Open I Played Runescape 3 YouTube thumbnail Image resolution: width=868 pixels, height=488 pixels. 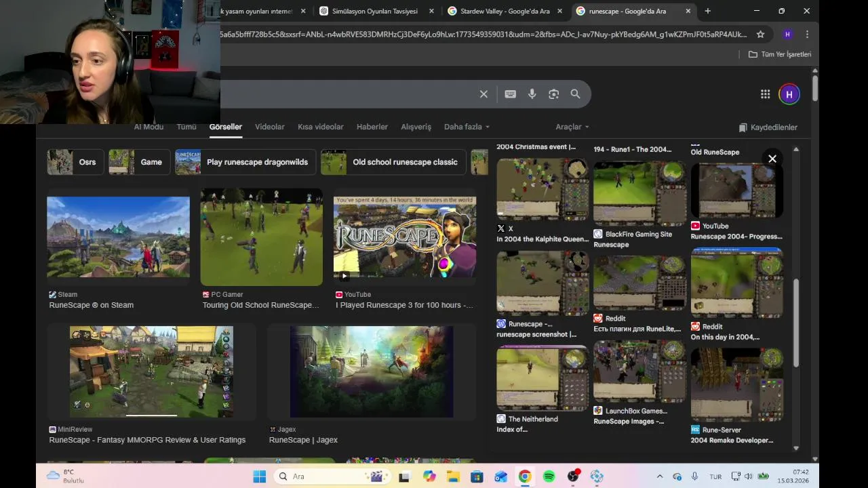[405, 237]
